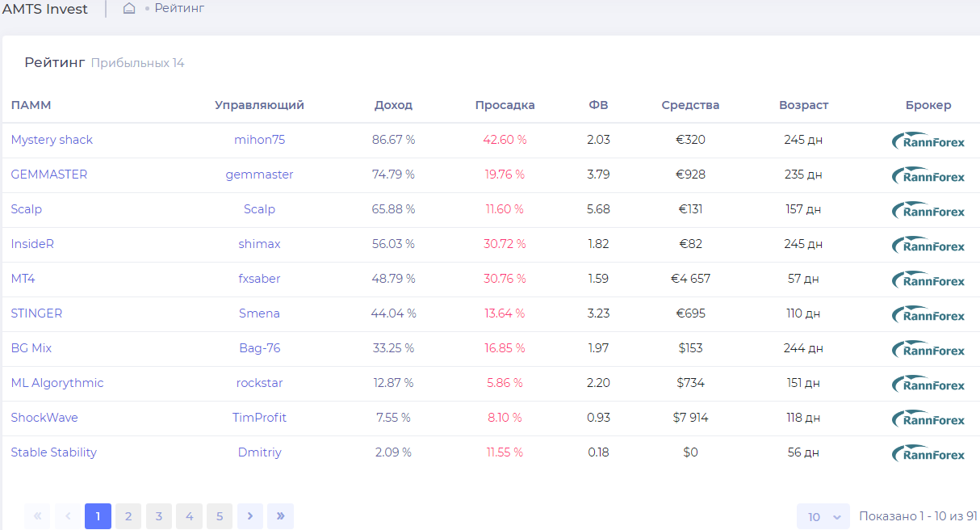Click RannForex logo in Mystery shack row
This screenshot has height=530, width=980.
pos(928,141)
